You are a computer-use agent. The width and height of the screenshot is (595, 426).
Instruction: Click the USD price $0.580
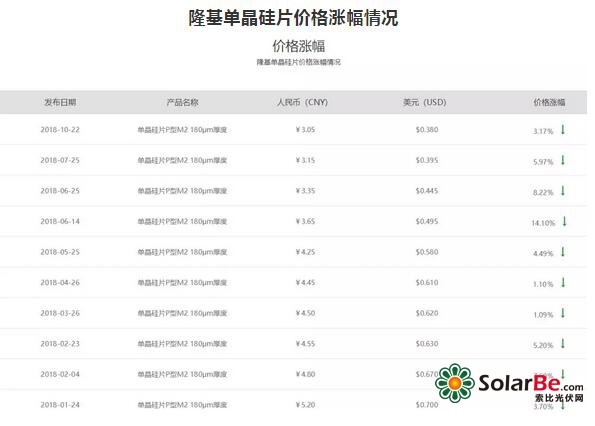coord(427,252)
